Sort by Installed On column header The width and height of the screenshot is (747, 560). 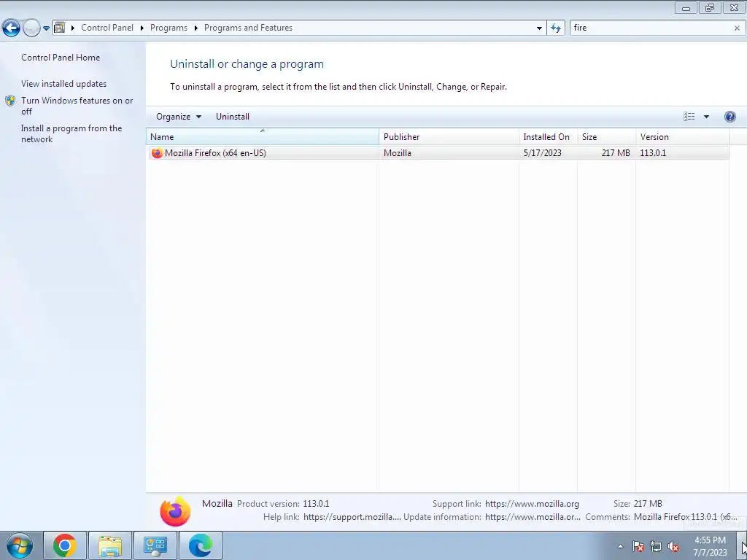[548, 136]
